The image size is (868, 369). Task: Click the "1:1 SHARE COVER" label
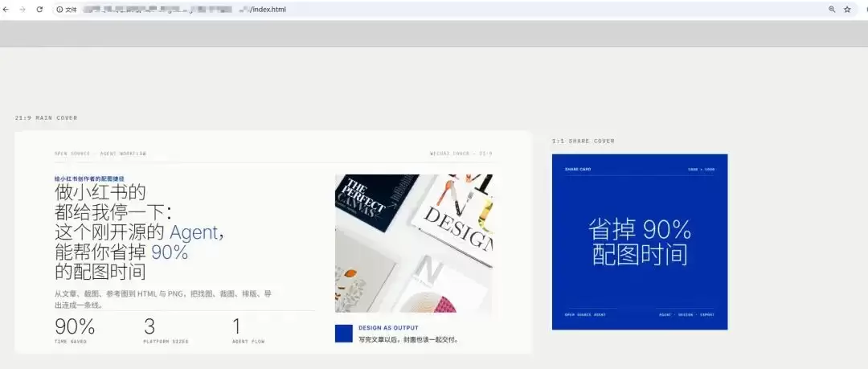coord(583,141)
